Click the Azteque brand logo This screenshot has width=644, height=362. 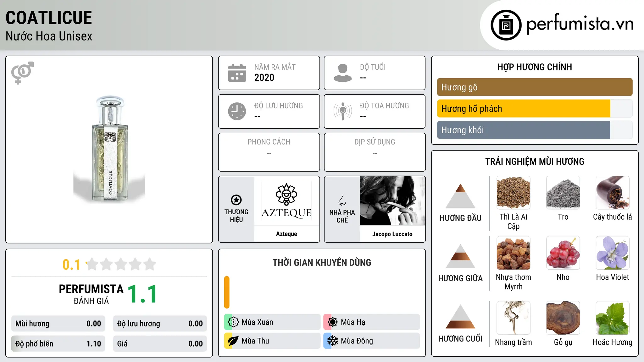pos(286,200)
